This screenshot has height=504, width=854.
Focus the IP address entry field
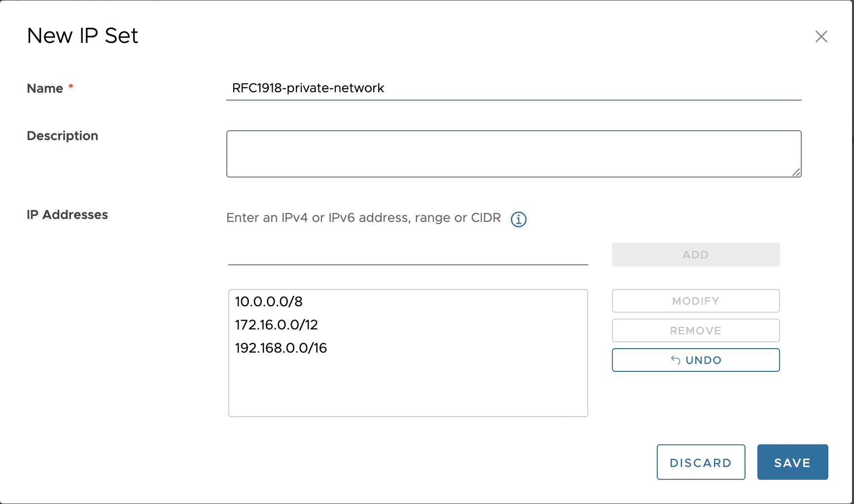point(408,254)
